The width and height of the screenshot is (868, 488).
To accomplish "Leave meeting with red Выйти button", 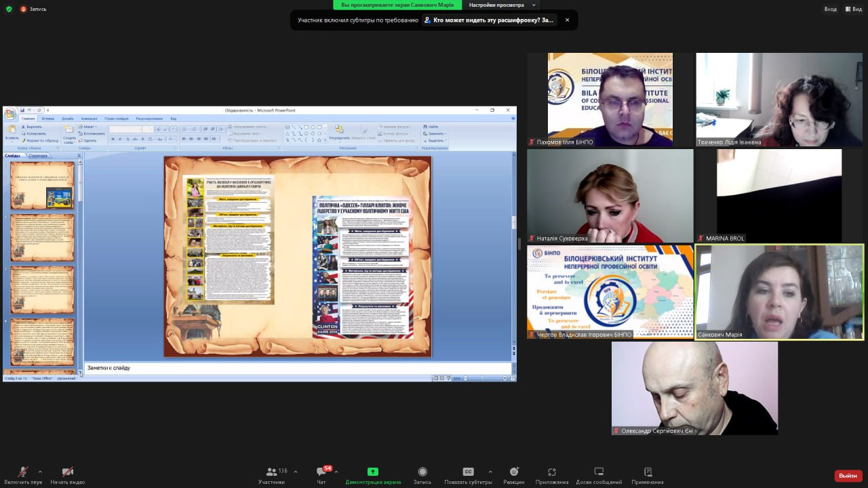I will (x=848, y=476).
